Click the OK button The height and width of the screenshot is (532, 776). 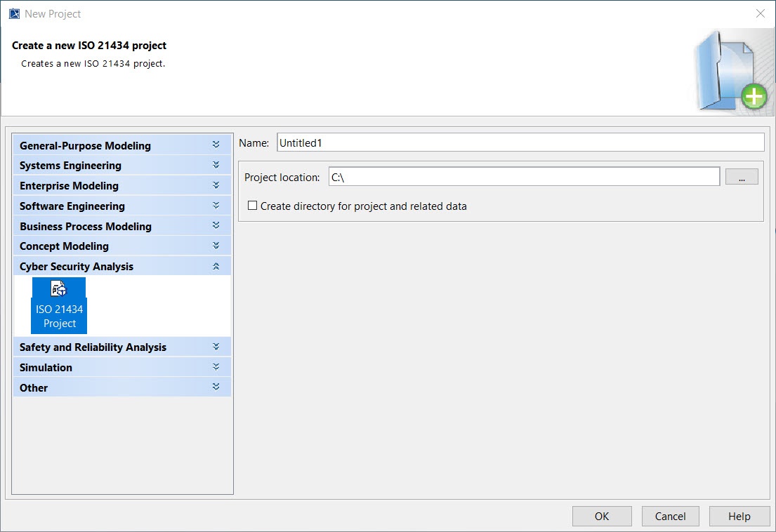(x=602, y=517)
